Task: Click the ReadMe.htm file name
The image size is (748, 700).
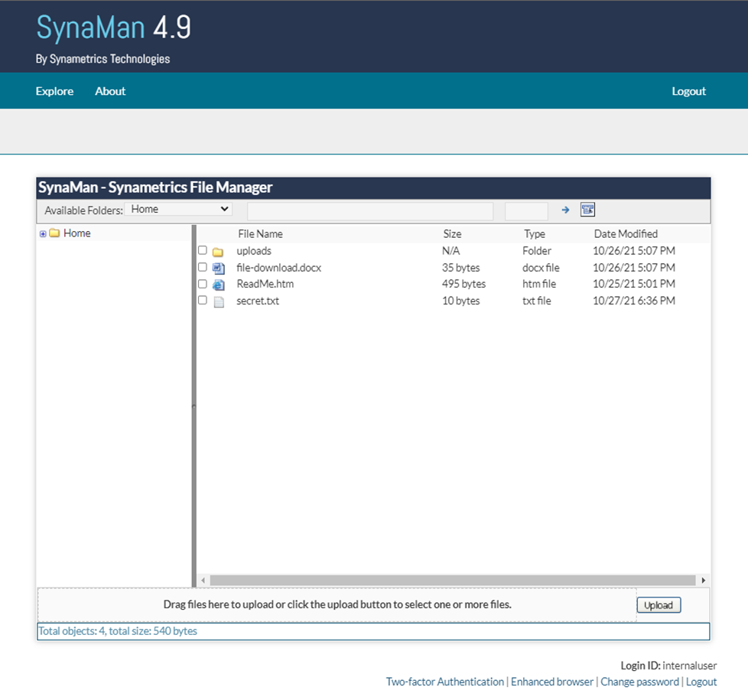Action: pyautogui.click(x=265, y=284)
